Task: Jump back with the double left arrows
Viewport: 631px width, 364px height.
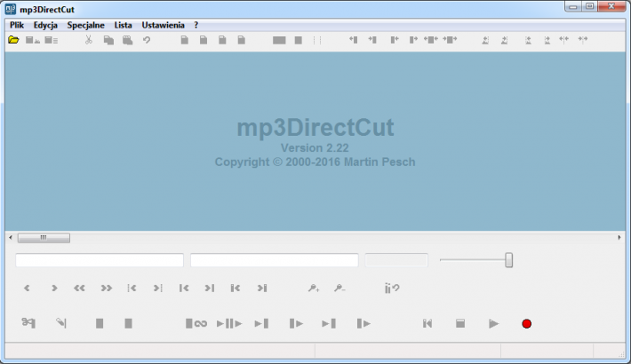Action: tap(79, 288)
